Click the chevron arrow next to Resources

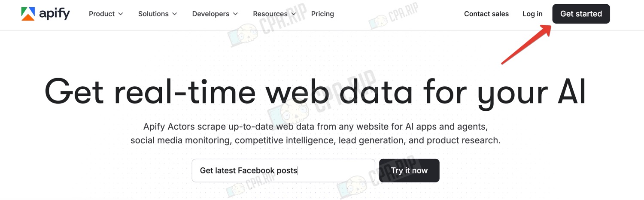(x=294, y=14)
